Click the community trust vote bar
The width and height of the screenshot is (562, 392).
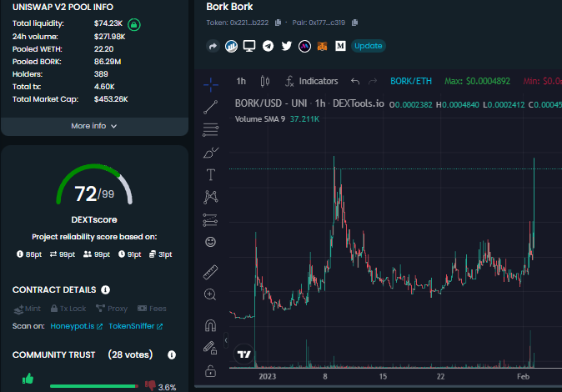click(94, 386)
